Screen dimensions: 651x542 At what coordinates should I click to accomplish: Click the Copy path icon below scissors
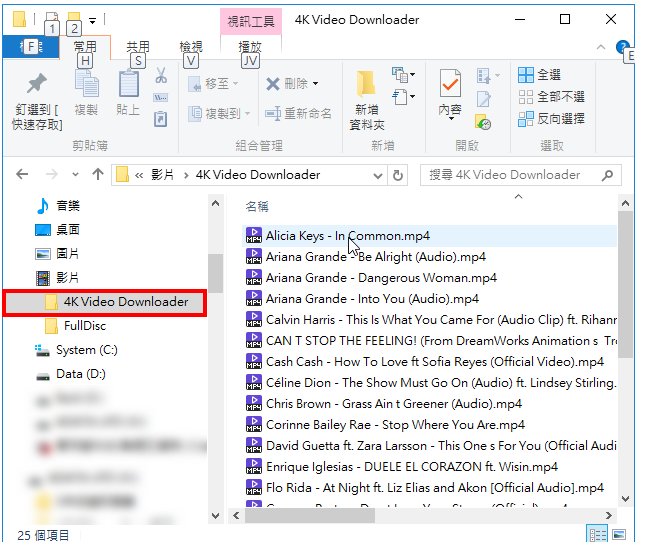click(x=161, y=98)
